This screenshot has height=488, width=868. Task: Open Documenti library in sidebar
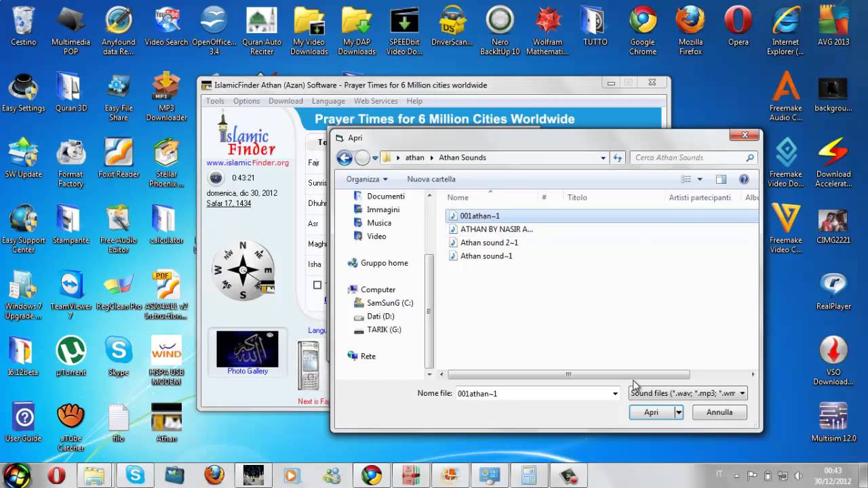pos(385,196)
